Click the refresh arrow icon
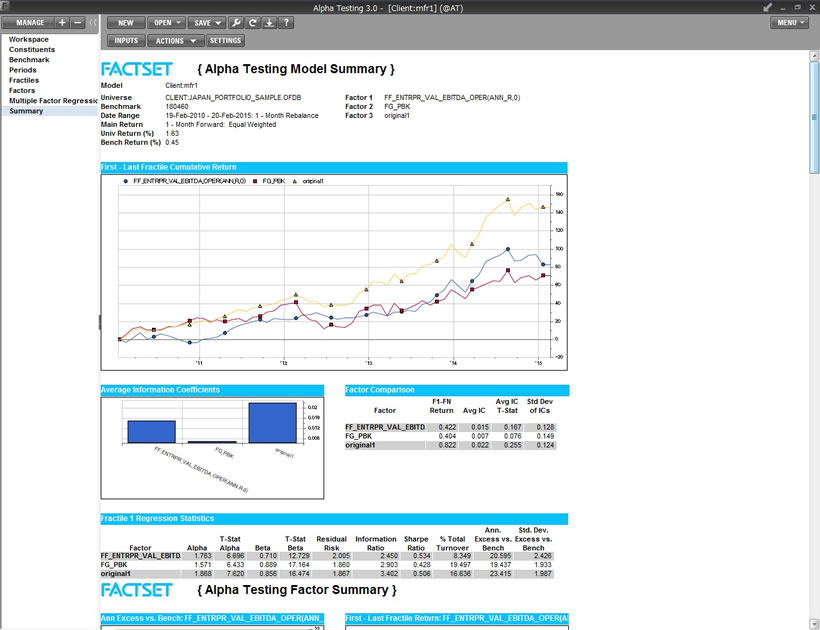The height and width of the screenshot is (630, 820). tap(253, 22)
